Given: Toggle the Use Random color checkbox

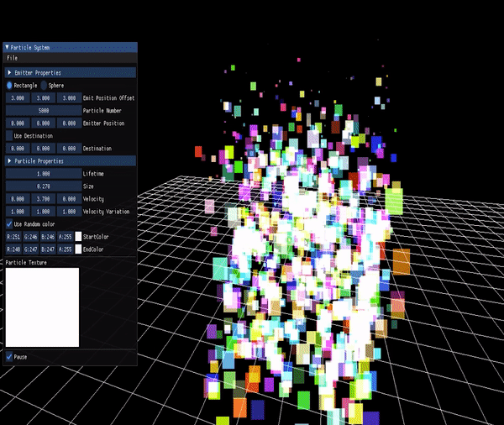Looking at the screenshot, I should [x=9, y=224].
